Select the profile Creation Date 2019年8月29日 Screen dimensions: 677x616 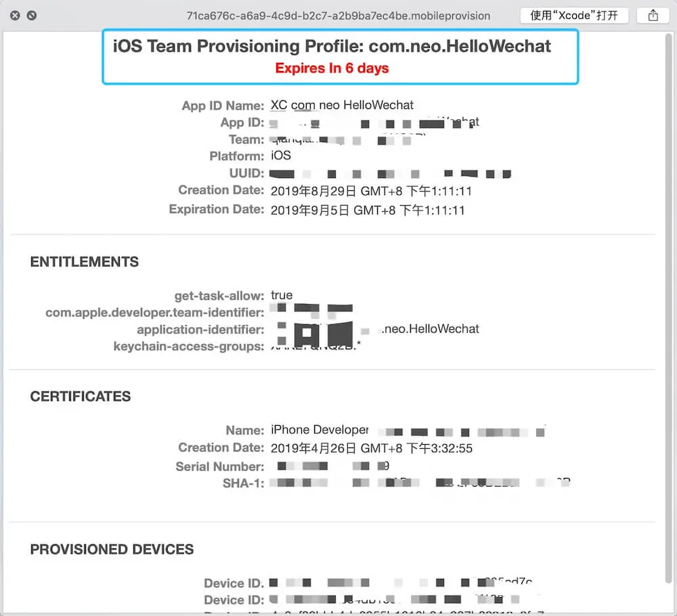371,191
